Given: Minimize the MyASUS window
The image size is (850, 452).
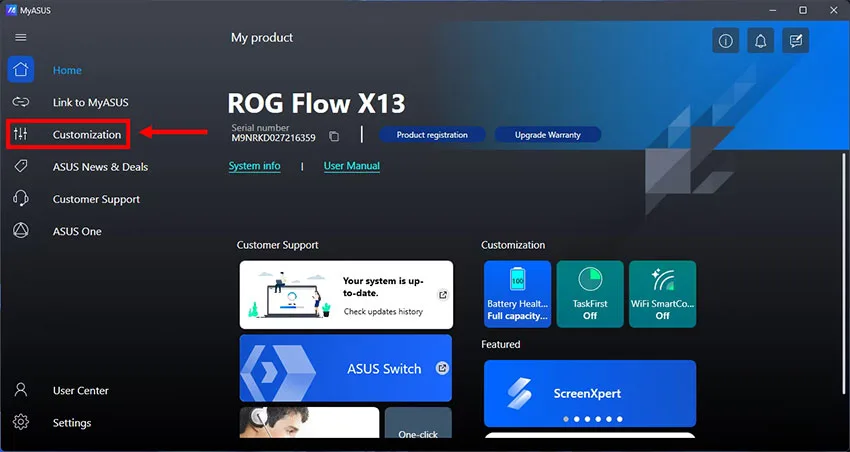Looking at the screenshot, I should [x=771, y=10].
